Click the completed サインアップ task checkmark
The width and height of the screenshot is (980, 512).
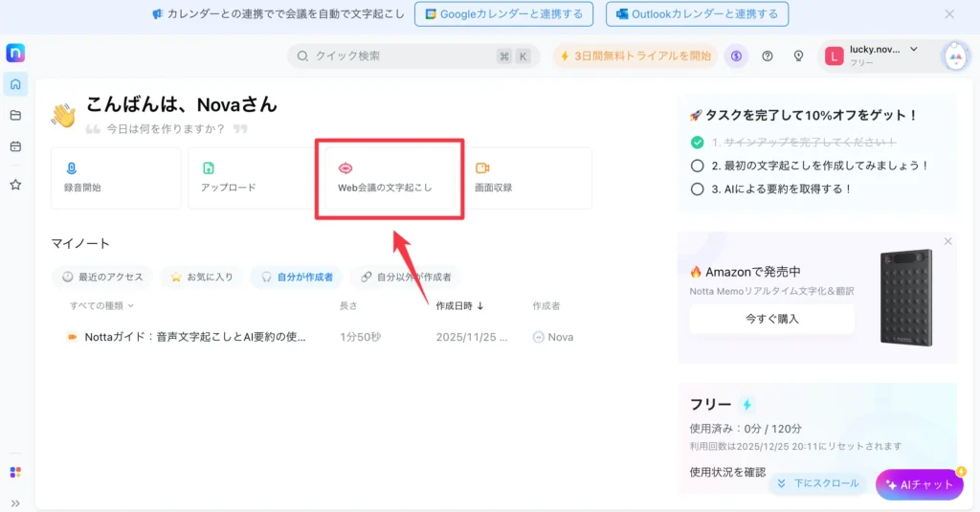tap(698, 143)
